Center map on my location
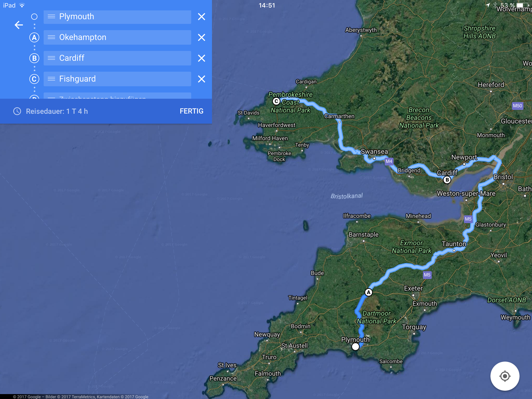 (x=505, y=376)
